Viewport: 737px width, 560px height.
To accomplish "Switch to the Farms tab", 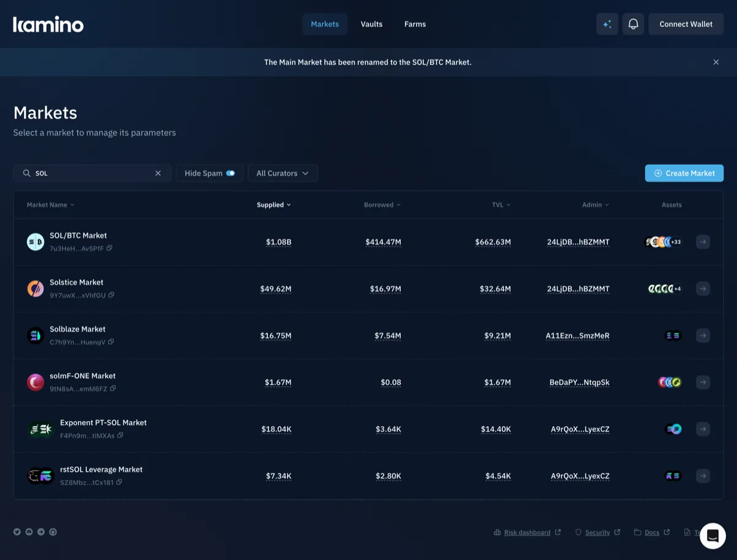I will pyautogui.click(x=415, y=24).
